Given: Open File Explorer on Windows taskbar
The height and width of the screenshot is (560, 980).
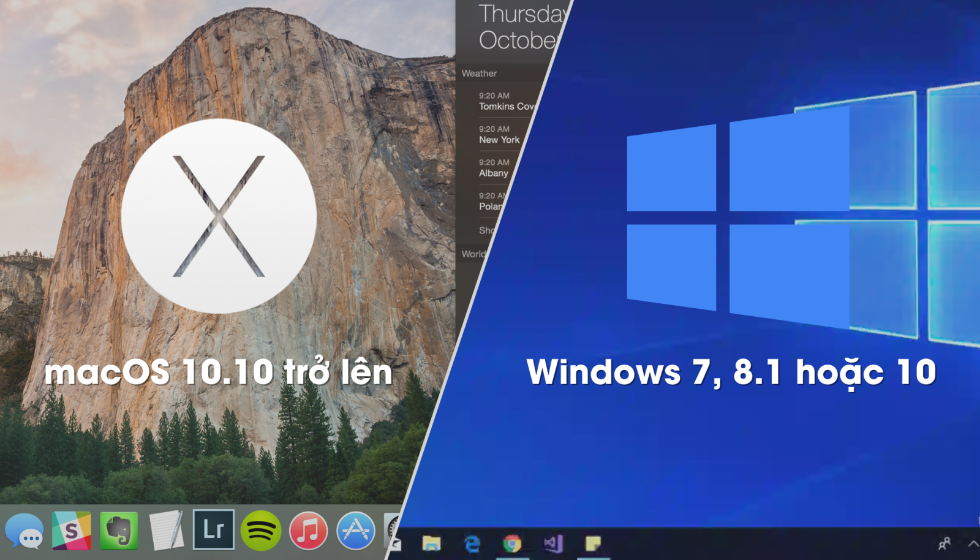Looking at the screenshot, I should tap(431, 543).
